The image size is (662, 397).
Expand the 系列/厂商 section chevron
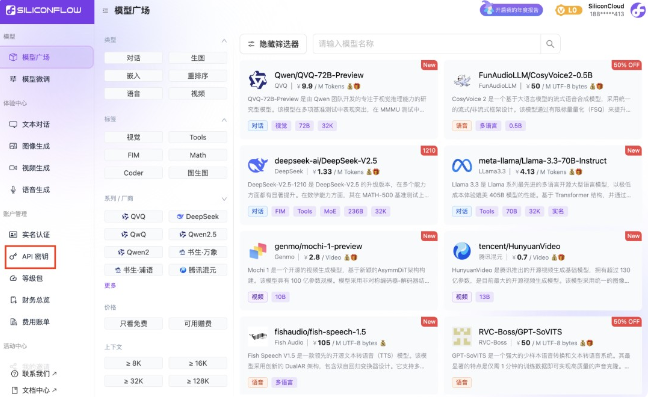pyautogui.click(x=224, y=199)
